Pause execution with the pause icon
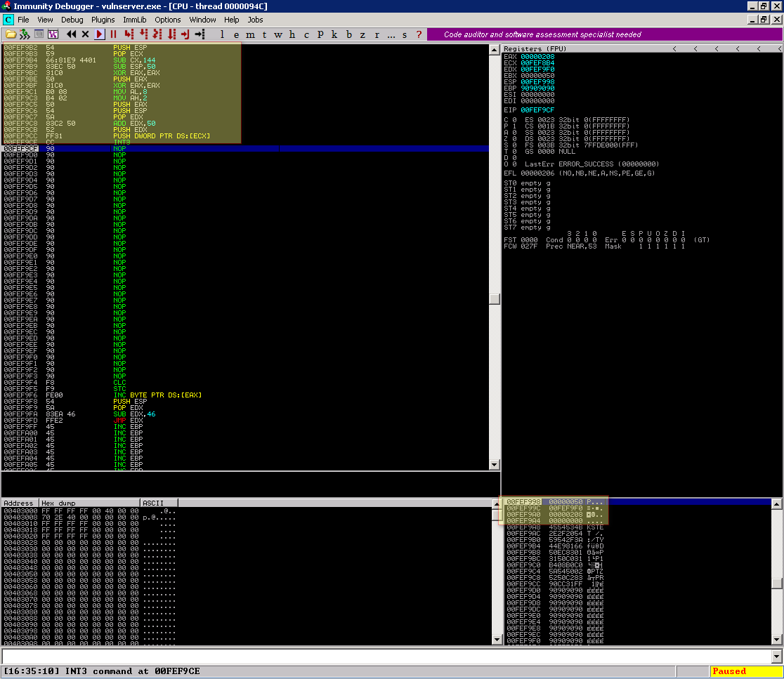 (114, 34)
